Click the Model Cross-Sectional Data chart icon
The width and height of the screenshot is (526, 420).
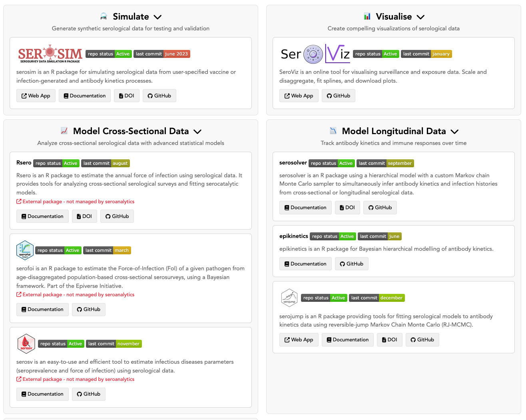point(64,131)
